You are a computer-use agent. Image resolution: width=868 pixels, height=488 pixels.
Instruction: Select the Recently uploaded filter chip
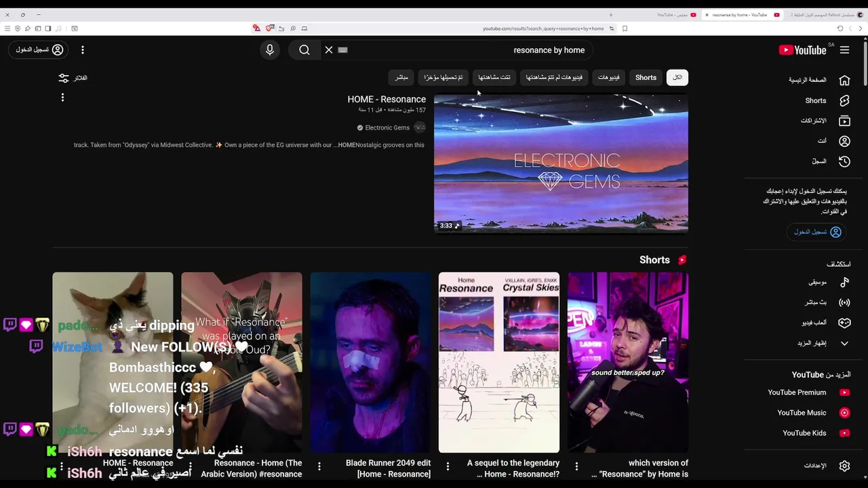point(443,77)
